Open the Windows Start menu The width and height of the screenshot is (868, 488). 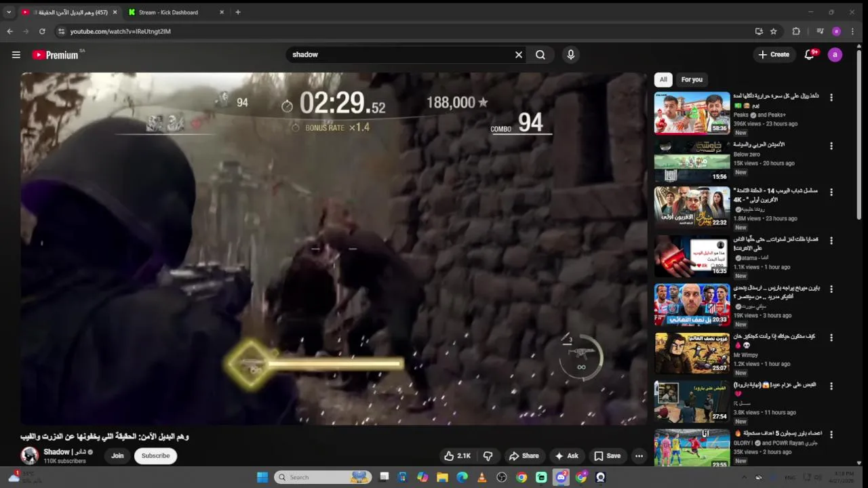pyautogui.click(x=262, y=477)
